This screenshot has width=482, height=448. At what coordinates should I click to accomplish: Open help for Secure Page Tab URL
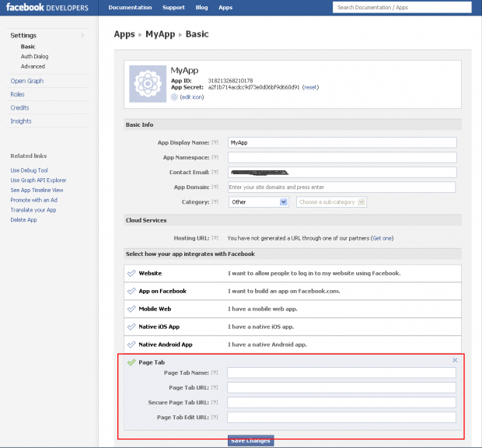pos(215,402)
